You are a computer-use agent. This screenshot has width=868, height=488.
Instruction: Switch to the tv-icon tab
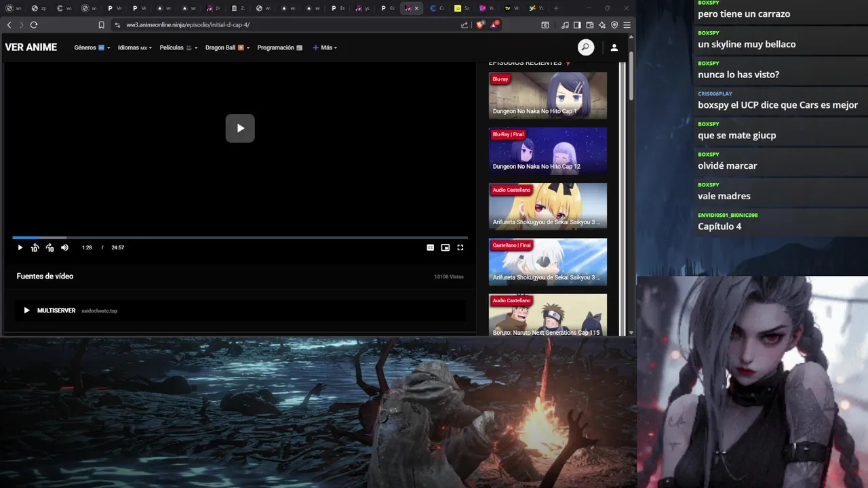(512, 8)
